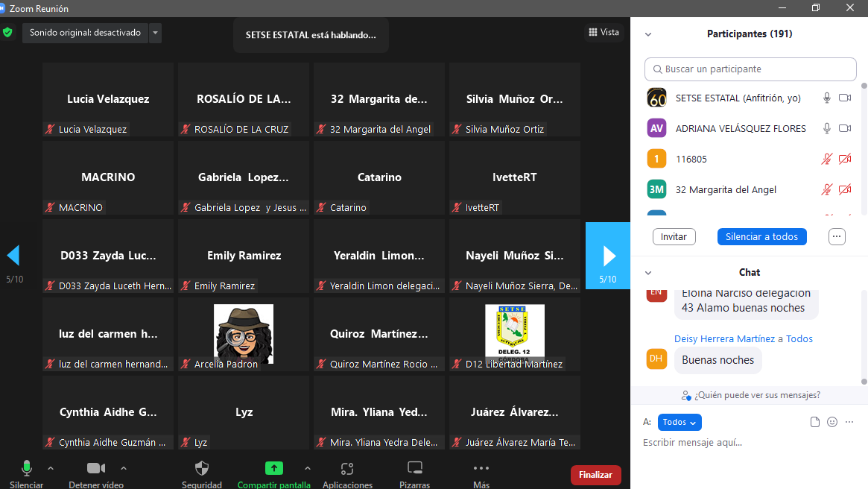Toggle SETSE ESTATAL microphone in participants
The height and width of the screenshot is (489, 868).
pos(826,98)
